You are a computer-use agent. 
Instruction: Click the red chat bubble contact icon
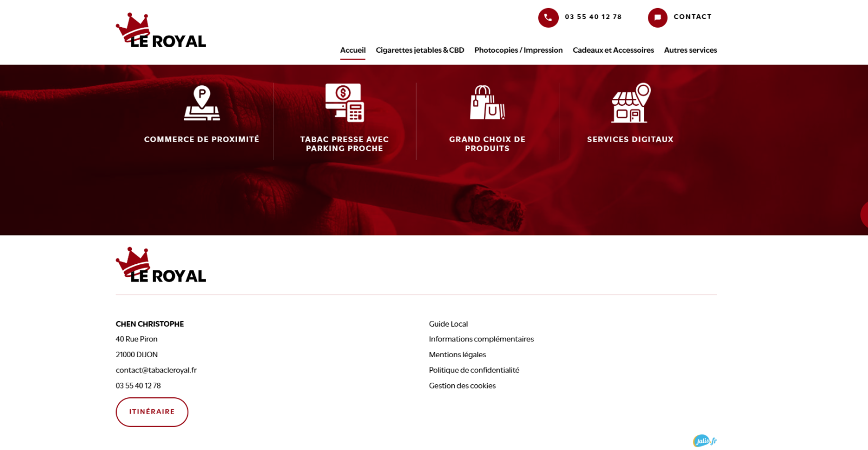coord(657,17)
